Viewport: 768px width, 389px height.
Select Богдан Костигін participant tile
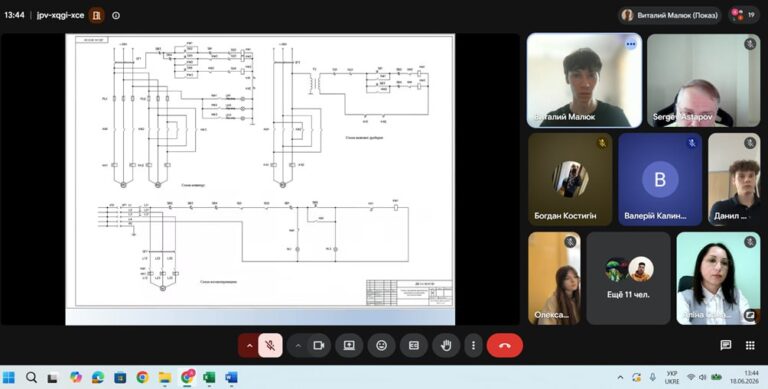pos(570,179)
